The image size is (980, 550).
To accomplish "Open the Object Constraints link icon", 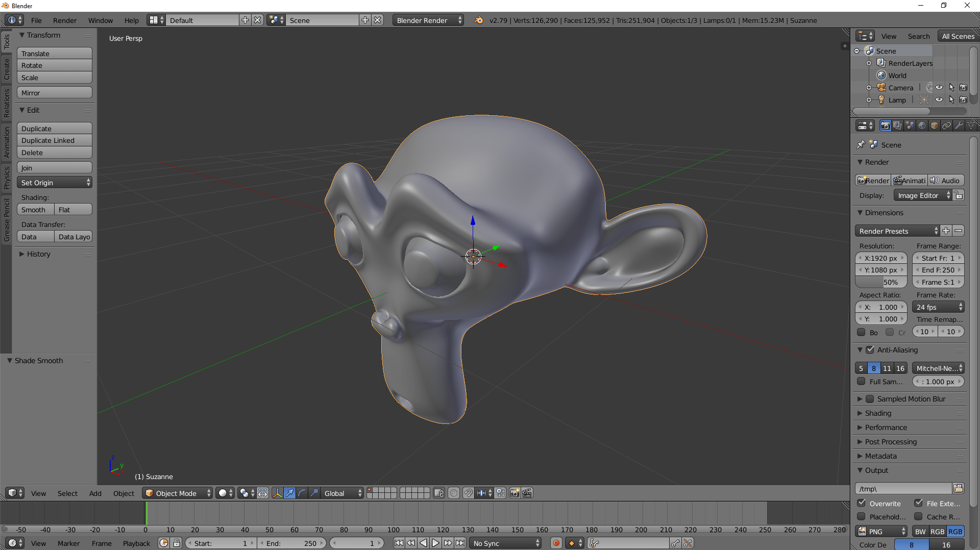I will (947, 126).
